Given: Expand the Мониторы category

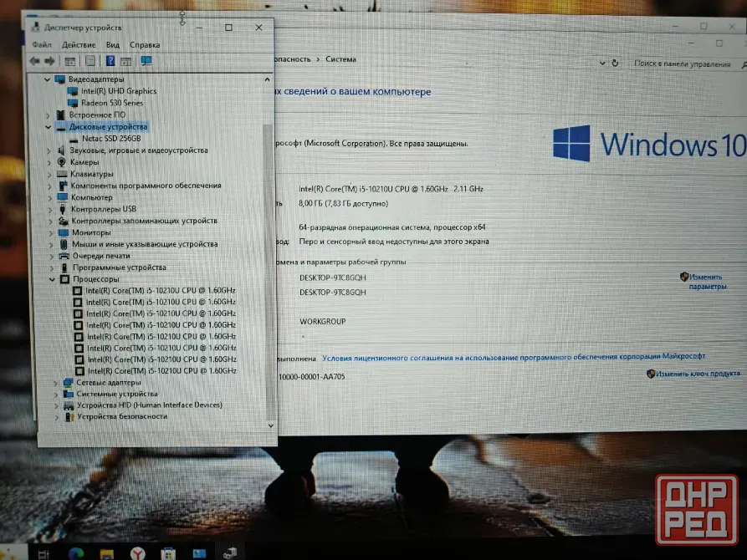Looking at the screenshot, I should pyautogui.click(x=50, y=233).
